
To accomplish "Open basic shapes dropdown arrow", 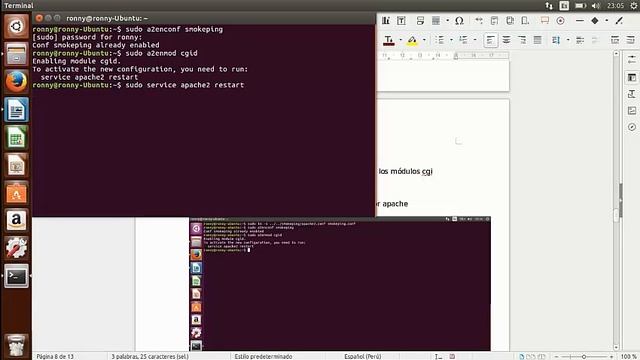I will [607, 20].
